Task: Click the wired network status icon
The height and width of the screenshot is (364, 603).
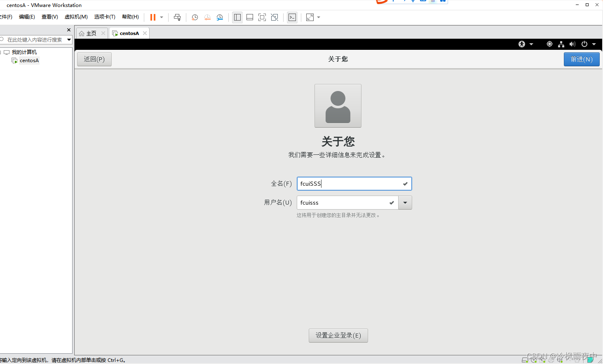Action: tap(561, 44)
